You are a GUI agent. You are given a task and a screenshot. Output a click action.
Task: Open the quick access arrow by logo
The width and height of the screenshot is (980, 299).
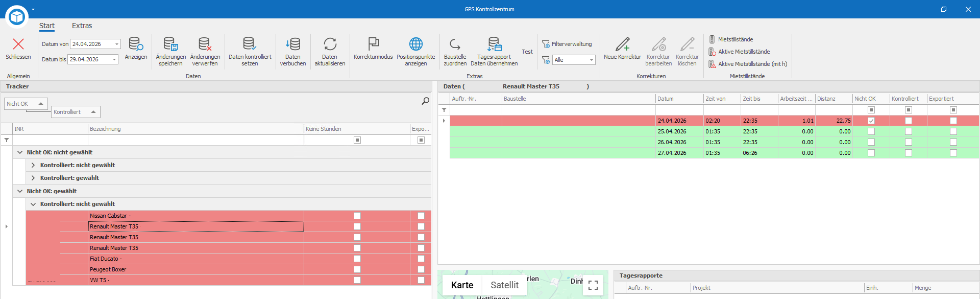point(33,9)
